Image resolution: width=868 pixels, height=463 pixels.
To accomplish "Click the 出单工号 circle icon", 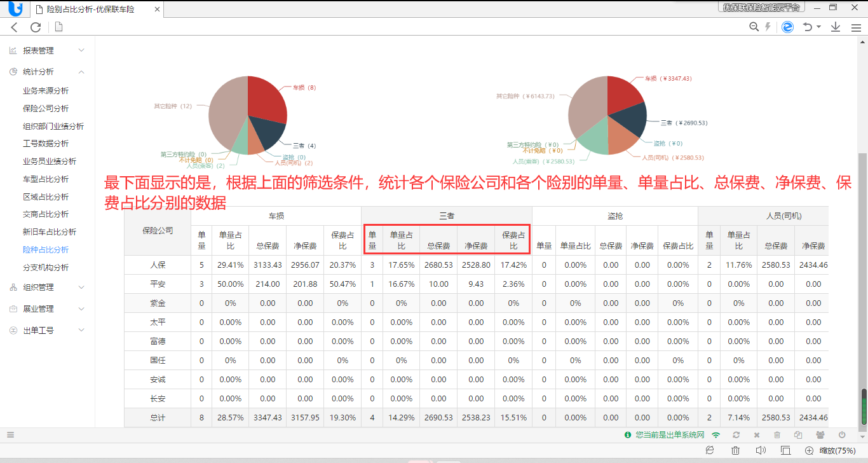I will 13,331.
